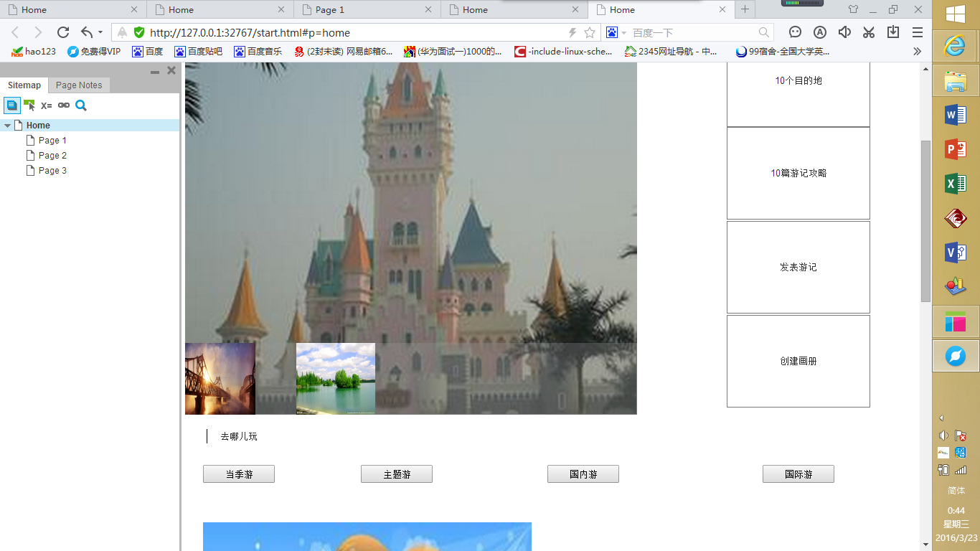Open the hao123 bookmark
The height and width of the screenshot is (551, 980).
34,52
